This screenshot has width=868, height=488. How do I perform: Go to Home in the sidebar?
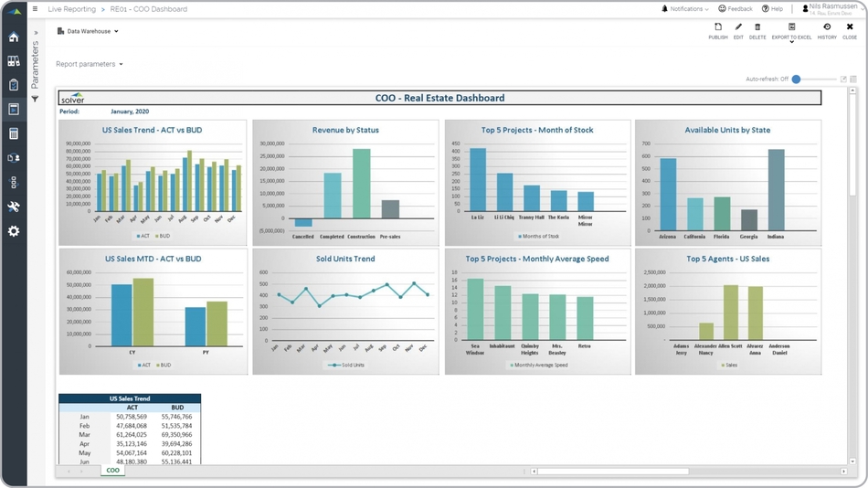pyautogui.click(x=14, y=37)
